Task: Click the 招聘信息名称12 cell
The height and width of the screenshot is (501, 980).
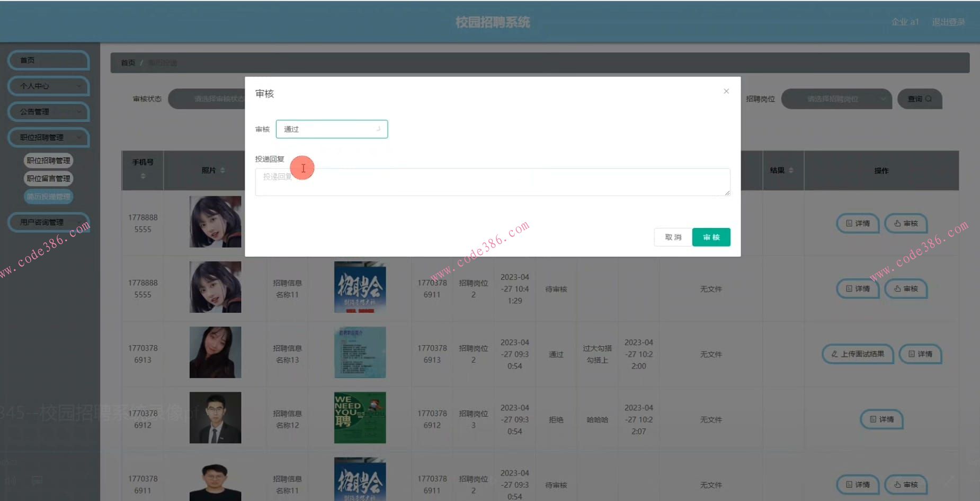Action: click(x=288, y=419)
